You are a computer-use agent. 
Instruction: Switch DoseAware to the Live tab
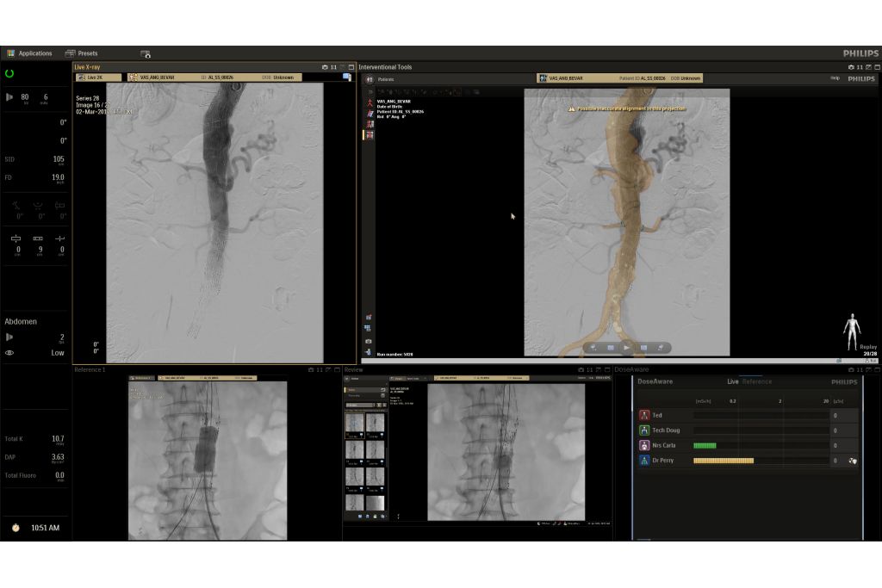[x=732, y=381]
